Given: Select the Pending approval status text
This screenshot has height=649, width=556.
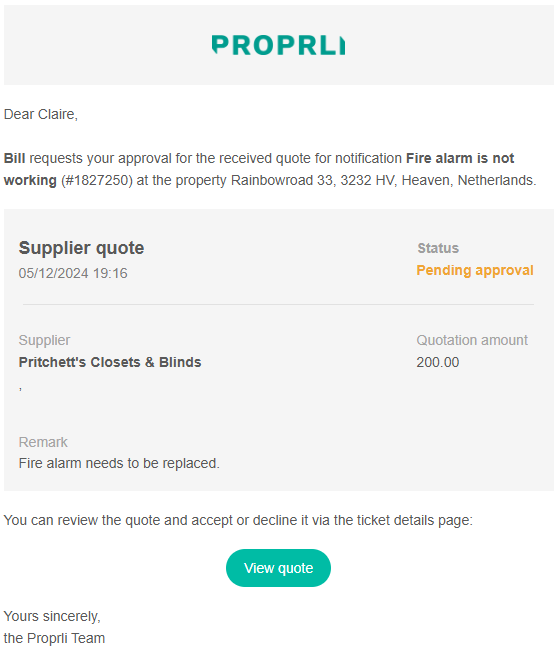Looking at the screenshot, I should 475,270.
